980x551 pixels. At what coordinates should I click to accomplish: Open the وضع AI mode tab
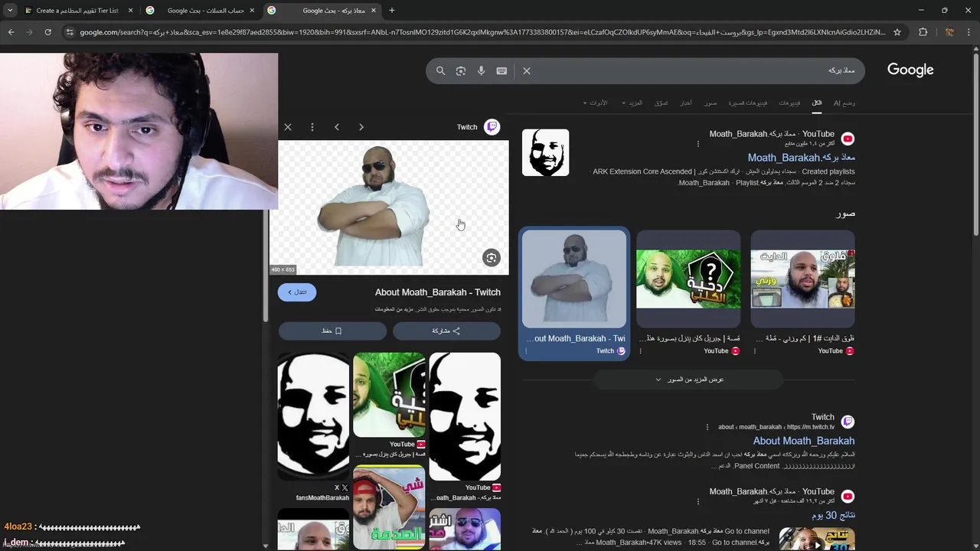point(844,103)
